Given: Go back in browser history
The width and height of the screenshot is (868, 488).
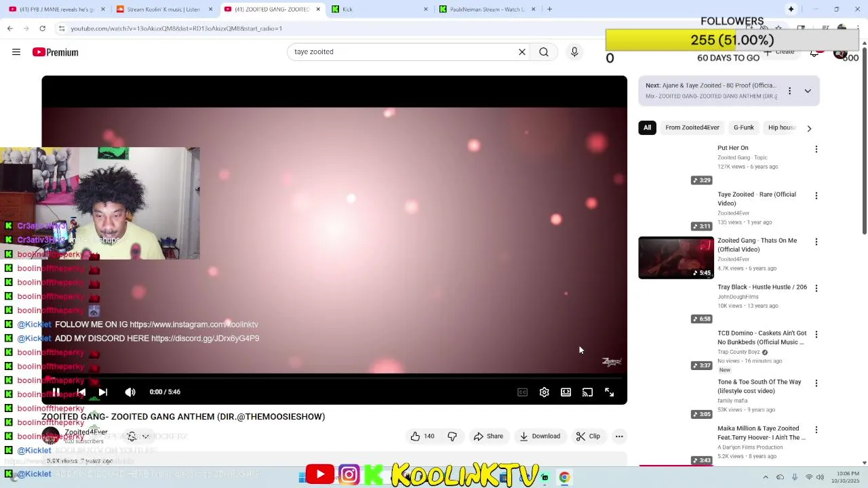Looking at the screenshot, I should [x=10, y=28].
